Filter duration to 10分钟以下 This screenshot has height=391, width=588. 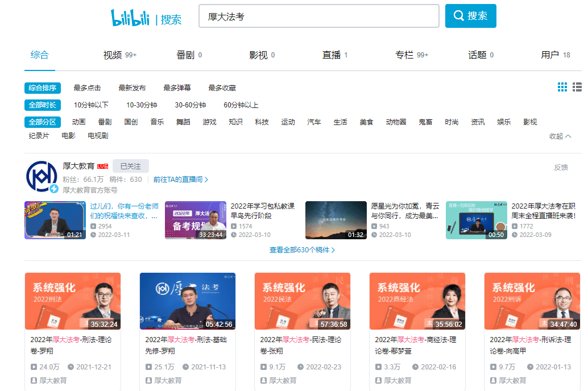pyautogui.click(x=91, y=105)
